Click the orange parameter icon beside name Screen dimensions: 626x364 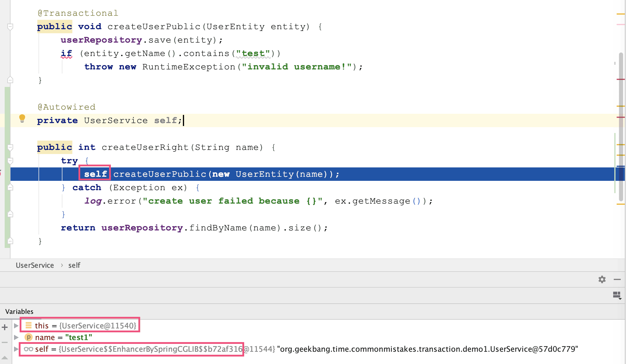click(x=29, y=337)
